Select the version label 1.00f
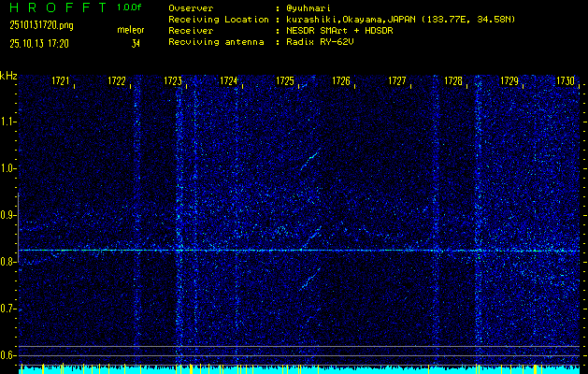 pyautogui.click(x=129, y=7)
